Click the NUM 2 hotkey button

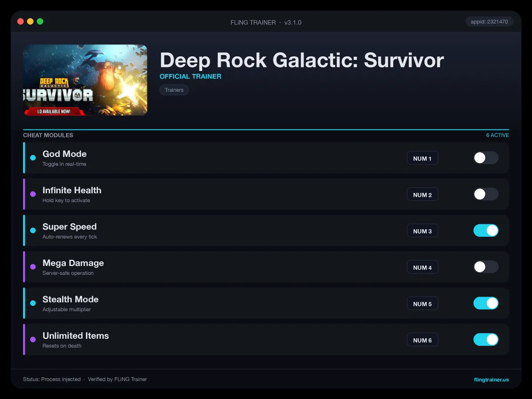pos(422,195)
